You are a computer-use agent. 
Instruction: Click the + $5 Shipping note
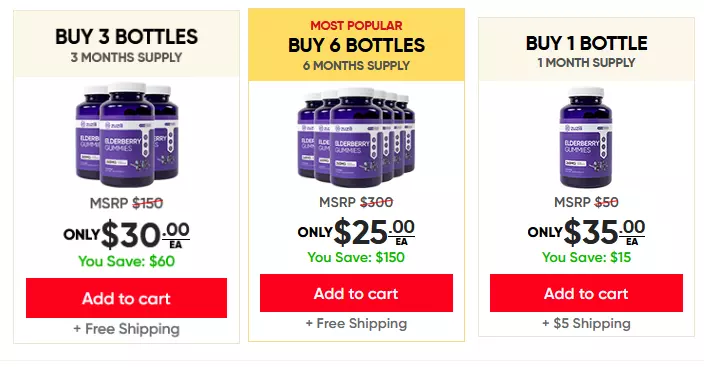coord(586,323)
